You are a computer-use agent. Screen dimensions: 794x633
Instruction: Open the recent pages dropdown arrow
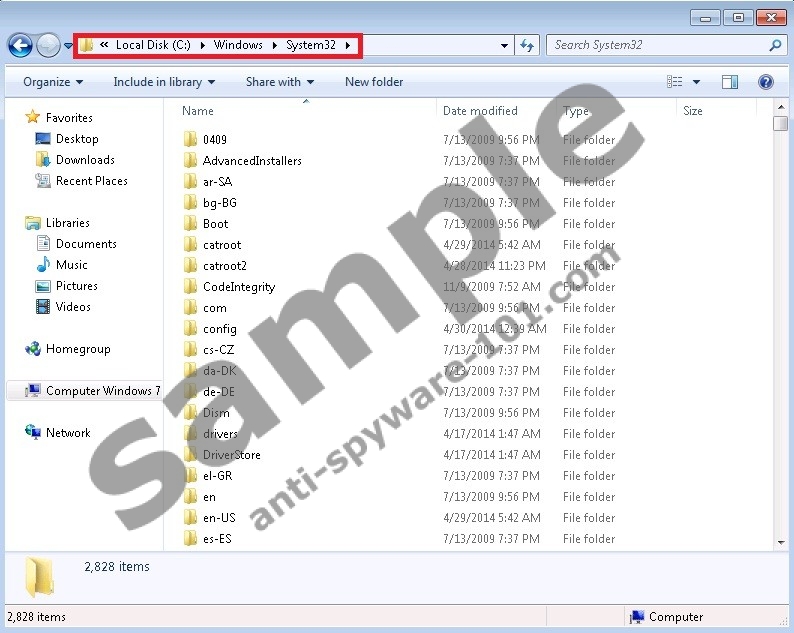coord(68,46)
